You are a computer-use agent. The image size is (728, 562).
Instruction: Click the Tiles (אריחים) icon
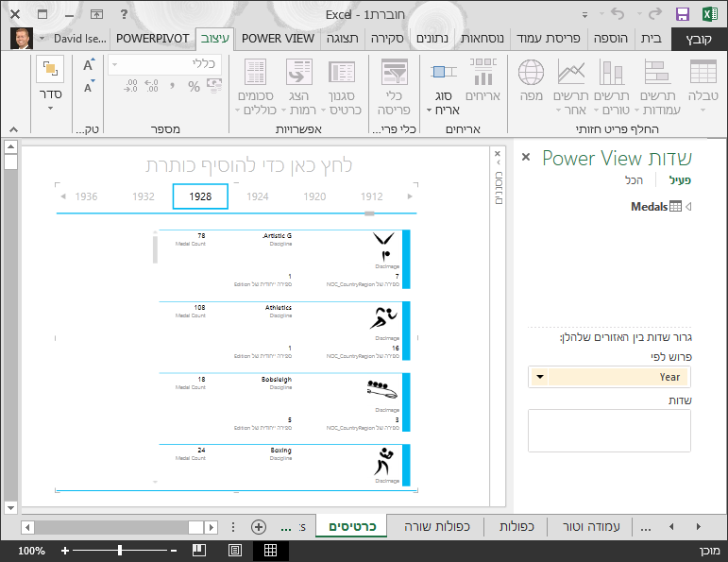click(x=483, y=72)
